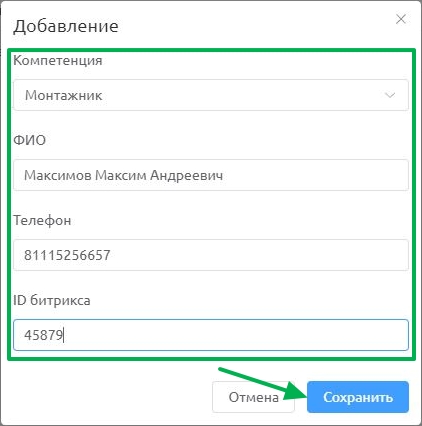This screenshot has width=422, height=426.
Task: Click the Добавление dialog title
Action: pos(66,26)
